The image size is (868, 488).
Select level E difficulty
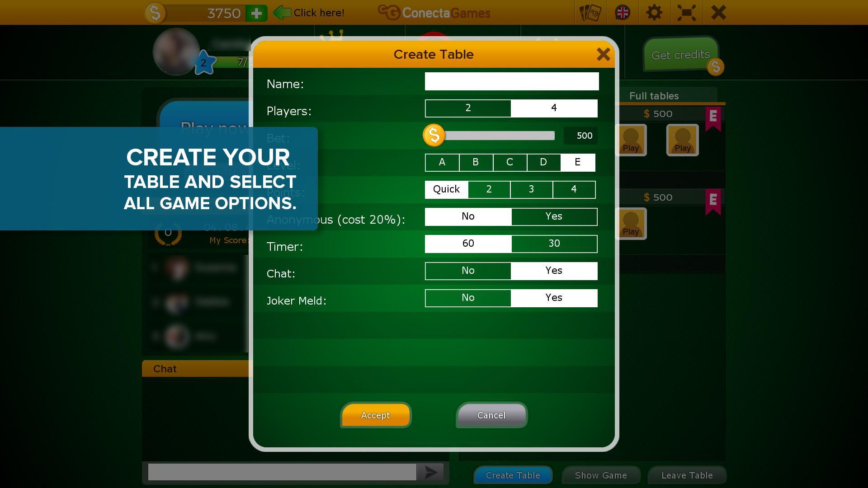pos(578,162)
